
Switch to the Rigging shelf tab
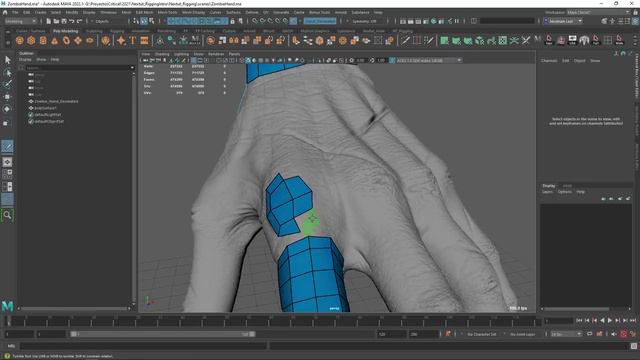coord(117,31)
